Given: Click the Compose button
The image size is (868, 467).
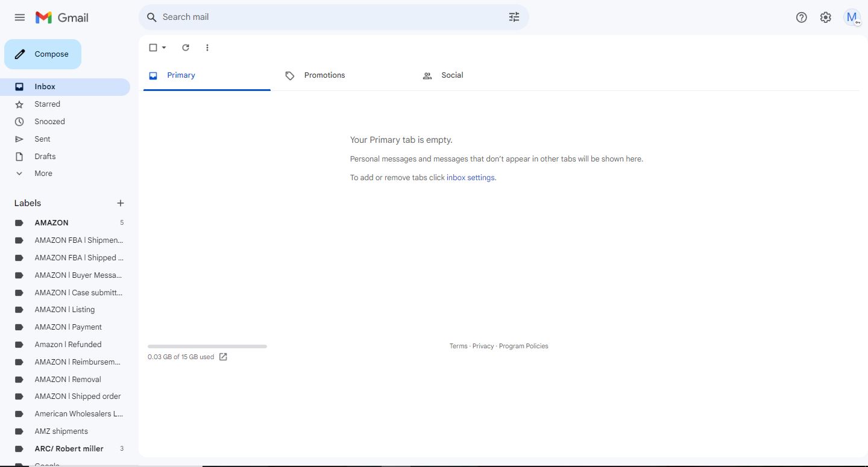Looking at the screenshot, I should coord(43,54).
